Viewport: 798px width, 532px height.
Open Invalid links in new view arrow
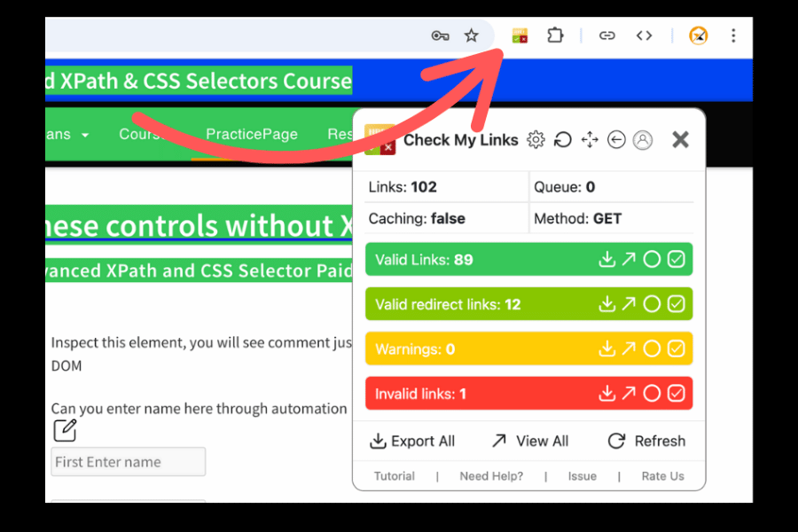[x=629, y=394]
